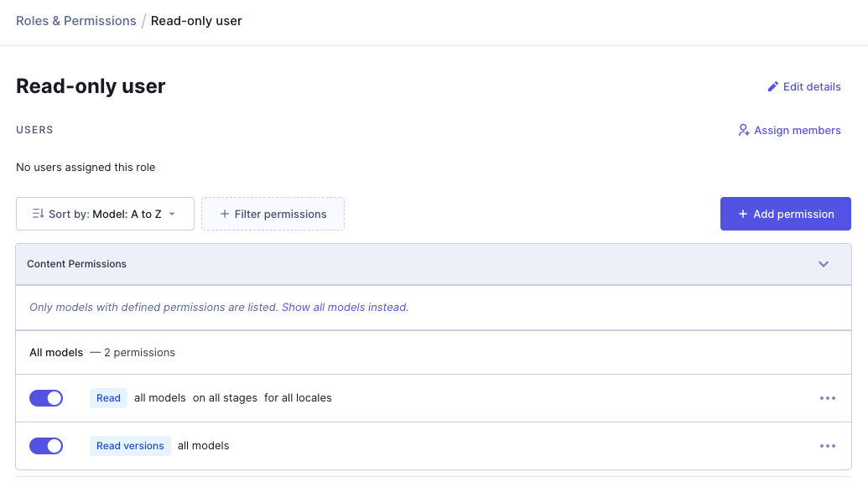Click Show all models instead link
The image size is (868, 487).
pos(345,308)
